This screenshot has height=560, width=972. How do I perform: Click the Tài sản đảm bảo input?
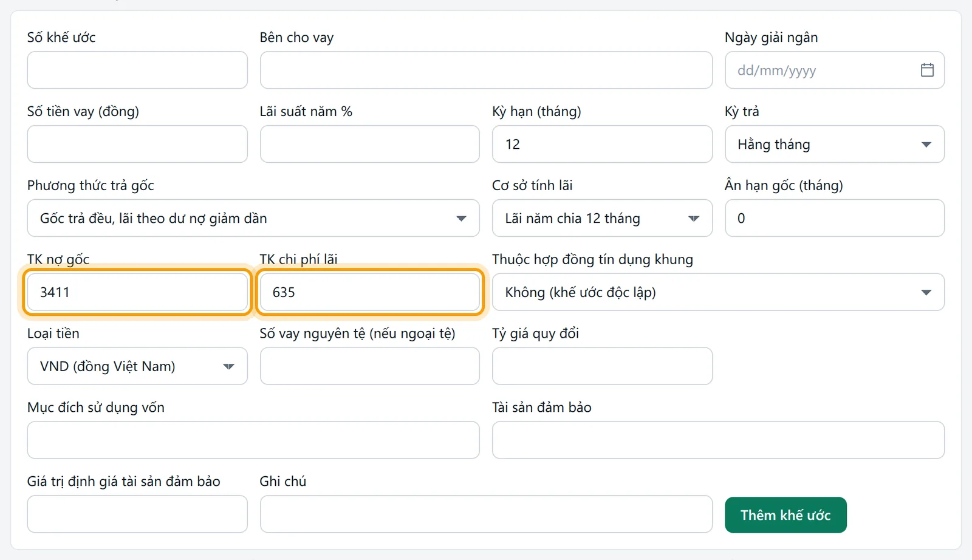tap(719, 440)
